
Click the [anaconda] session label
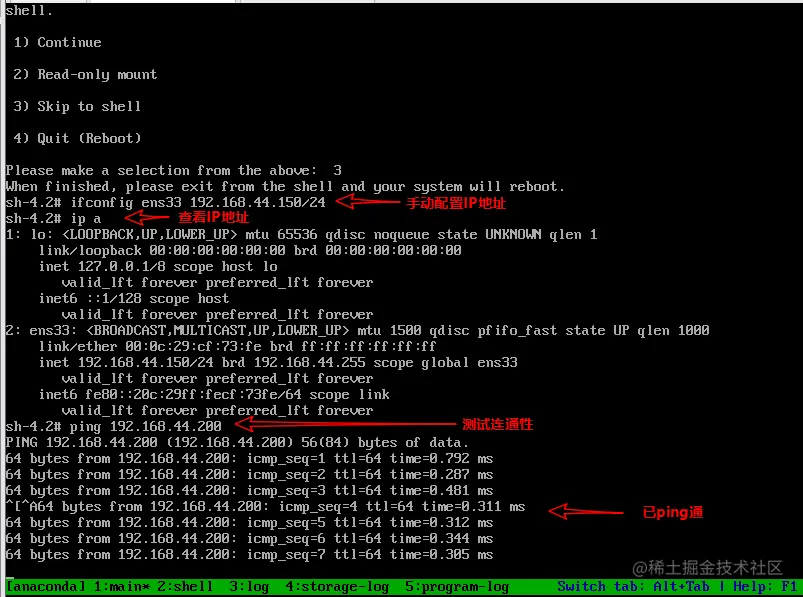tap(46, 587)
